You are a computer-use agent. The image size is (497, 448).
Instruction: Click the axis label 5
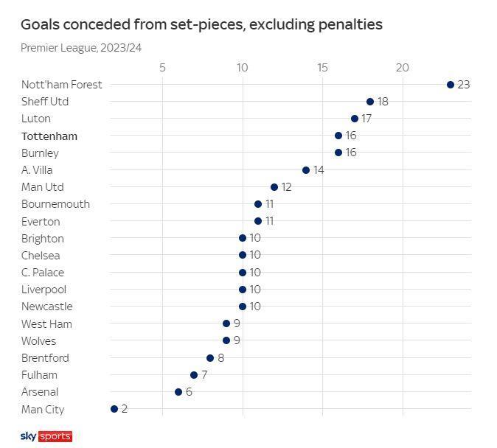coord(162,68)
